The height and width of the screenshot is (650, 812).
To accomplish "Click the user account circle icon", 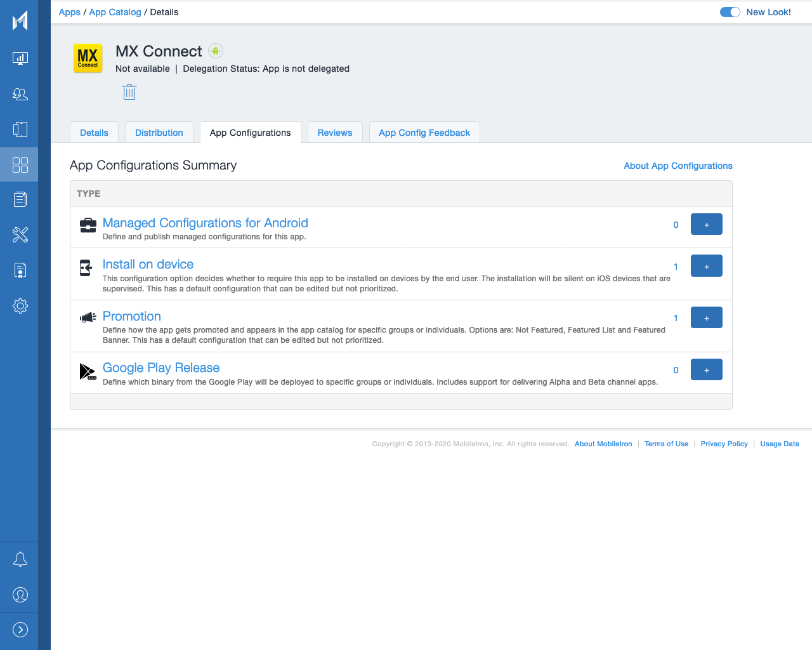I will tap(20, 595).
